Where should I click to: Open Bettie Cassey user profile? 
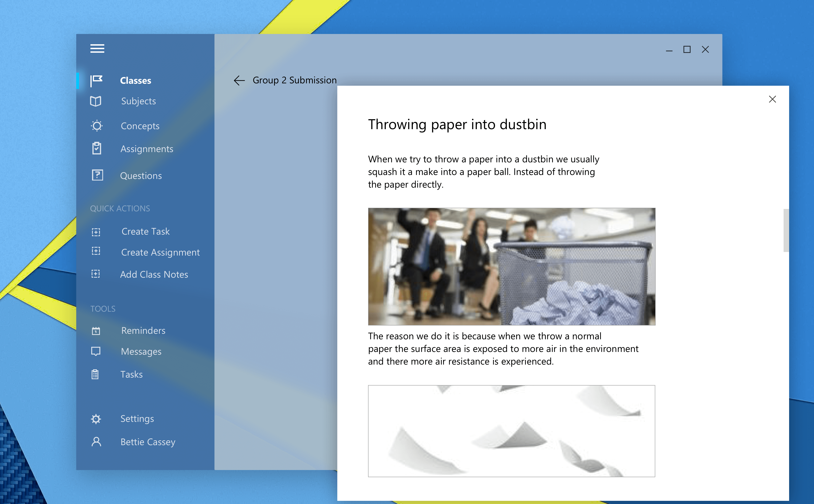pyautogui.click(x=148, y=442)
